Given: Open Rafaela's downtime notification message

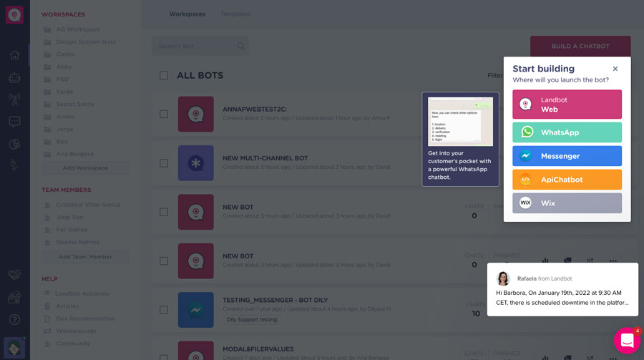Looking at the screenshot, I should click(562, 289).
